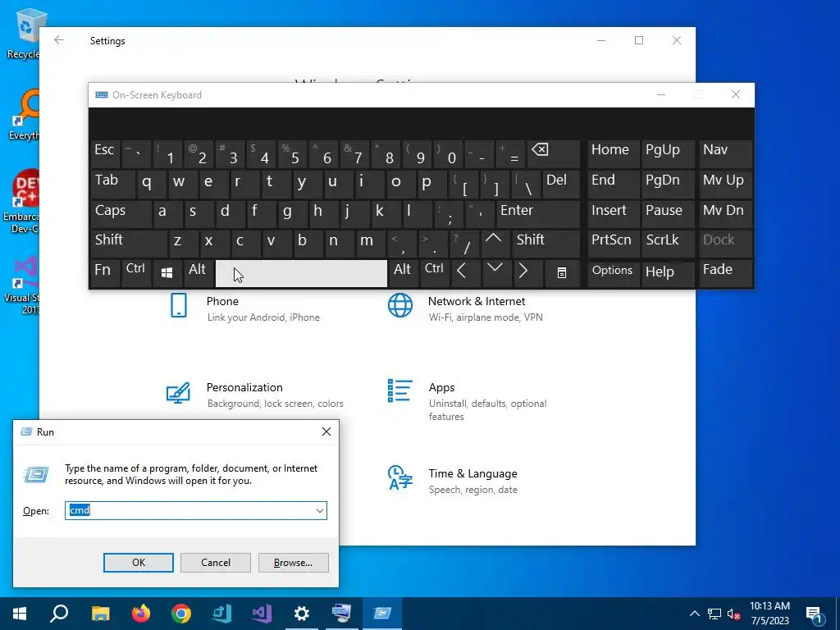Click OK in the Run dialog
The image size is (840, 630).
pos(138,563)
